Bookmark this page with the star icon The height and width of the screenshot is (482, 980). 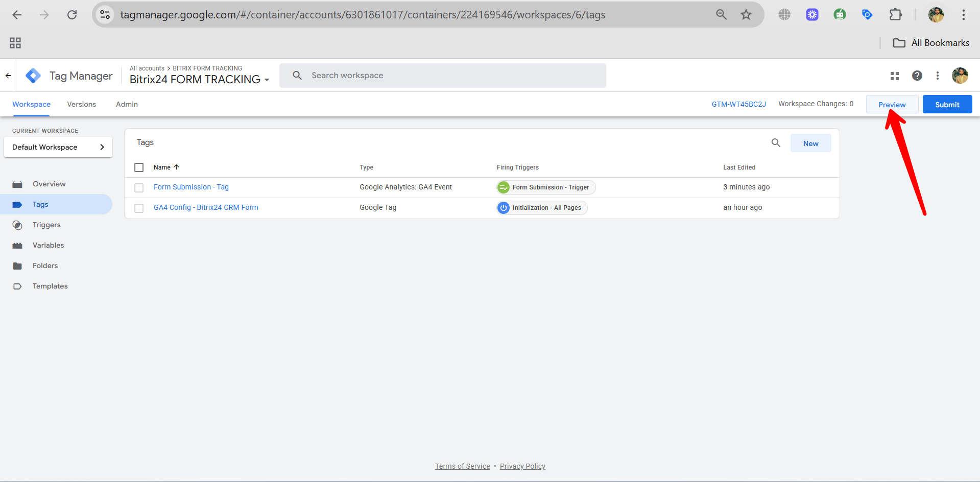(746, 15)
